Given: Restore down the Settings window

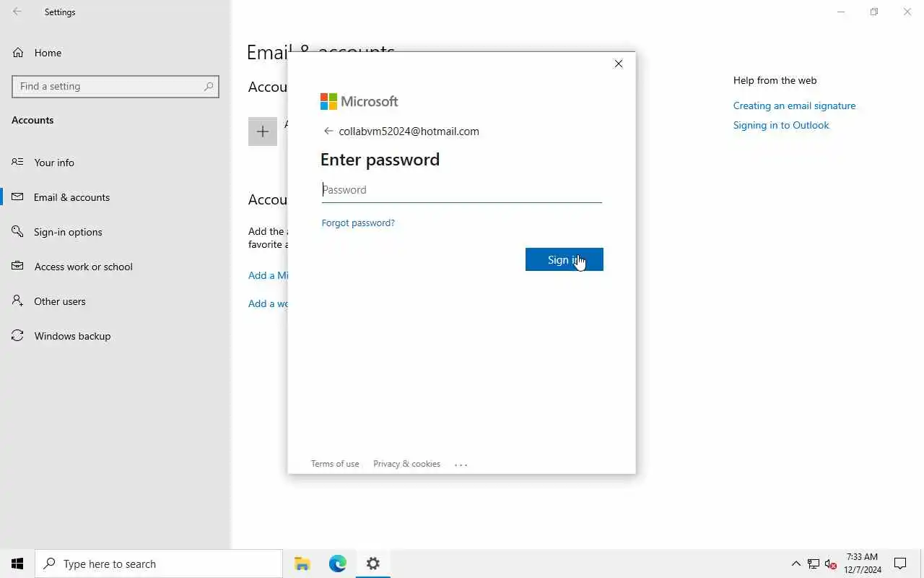Looking at the screenshot, I should coord(874,12).
